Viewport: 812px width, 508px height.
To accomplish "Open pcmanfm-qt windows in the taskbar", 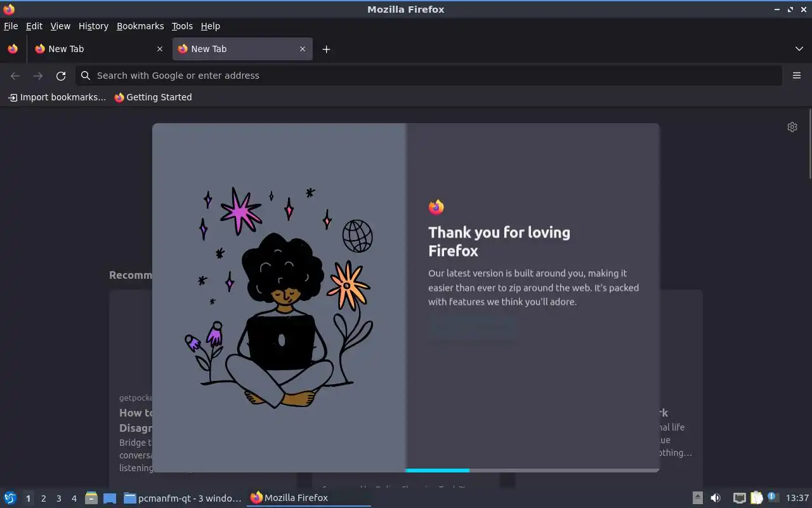I will [183, 498].
